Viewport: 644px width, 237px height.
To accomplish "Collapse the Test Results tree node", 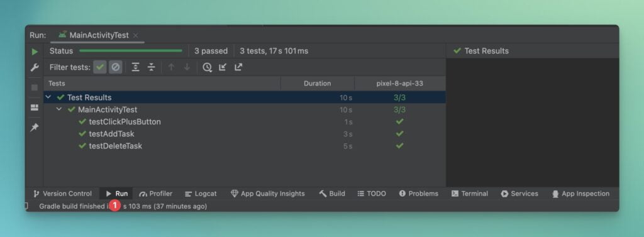I will (x=48, y=97).
